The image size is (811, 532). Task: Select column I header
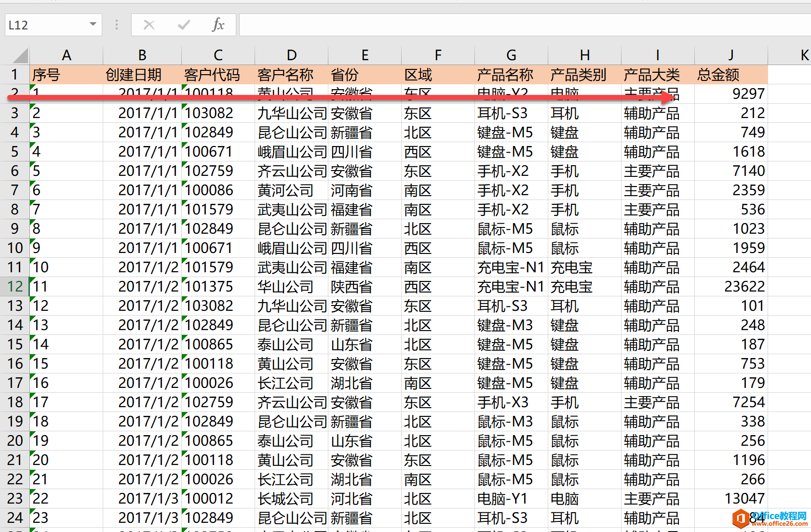[658, 55]
